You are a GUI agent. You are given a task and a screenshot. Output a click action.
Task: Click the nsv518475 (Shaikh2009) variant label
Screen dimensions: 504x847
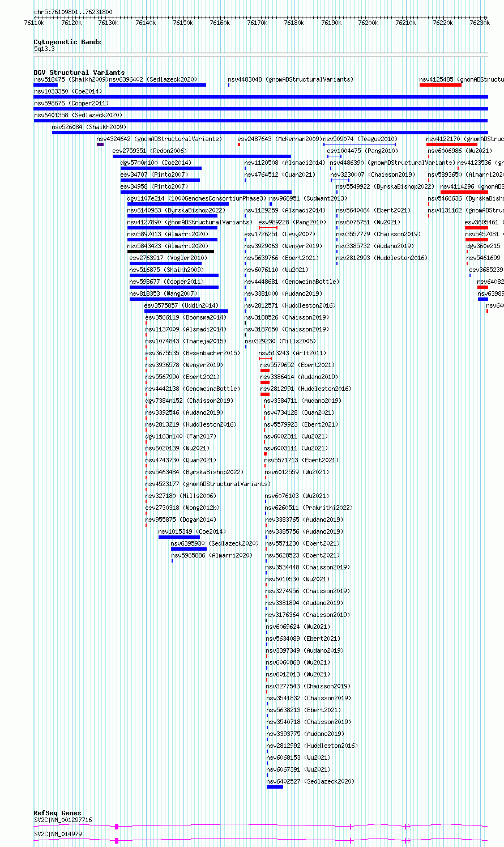tap(71, 80)
